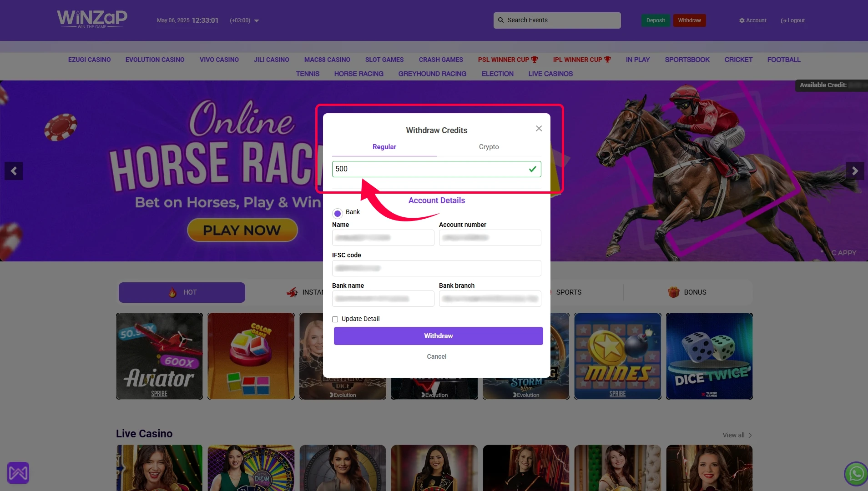The width and height of the screenshot is (868, 491).
Task: Close the Withdraw Credits dialog
Action: pyautogui.click(x=539, y=129)
